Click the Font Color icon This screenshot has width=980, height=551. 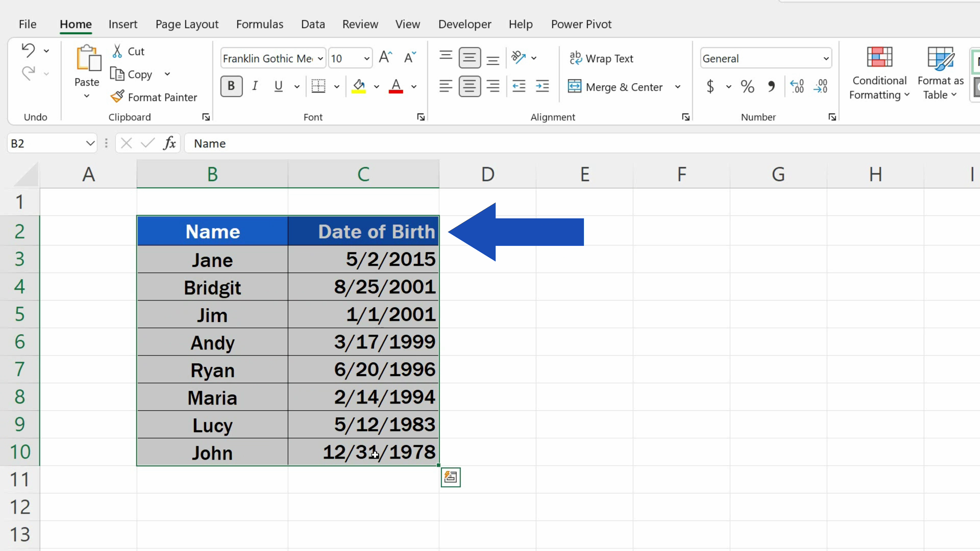397,86
